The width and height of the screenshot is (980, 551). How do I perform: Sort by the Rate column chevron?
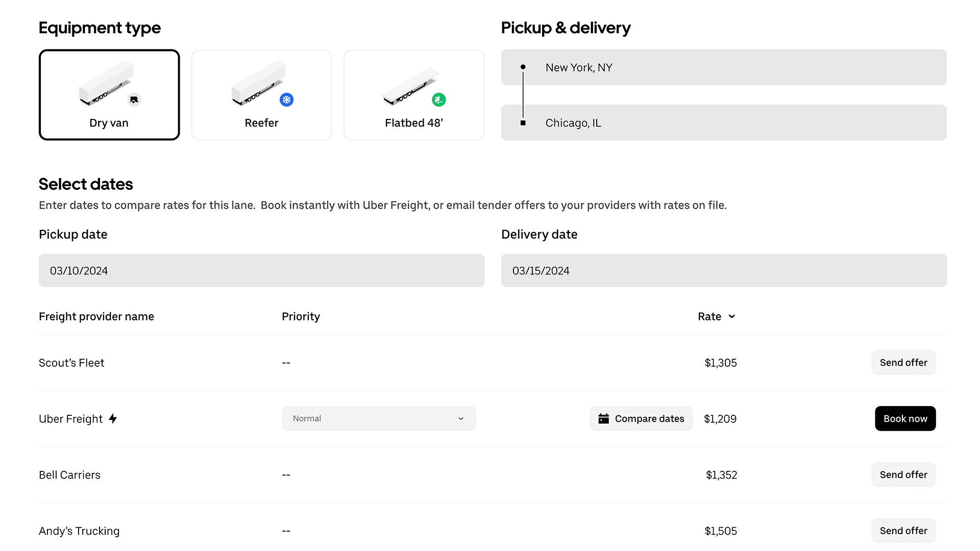coord(731,316)
